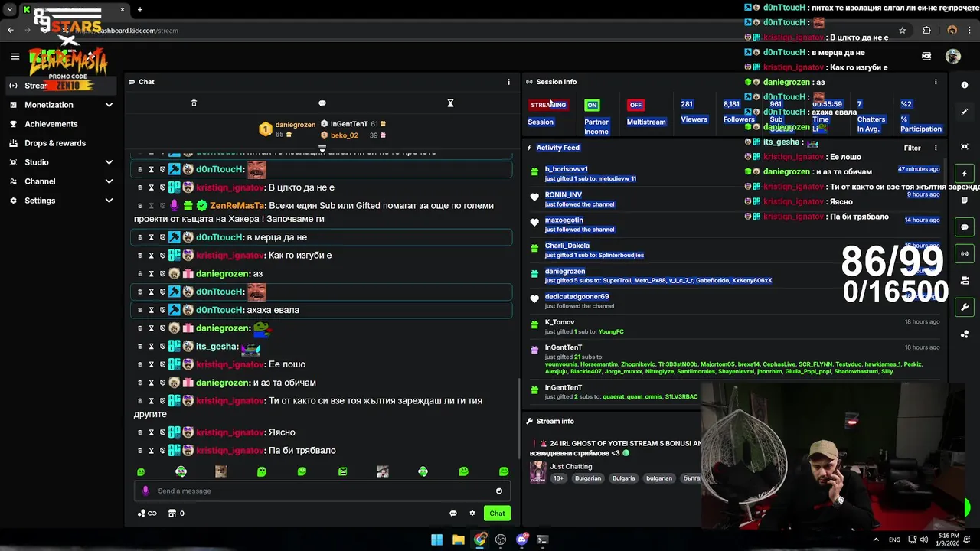The image size is (980, 551).
Task: Click the Windows Start button
Action: point(436,540)
